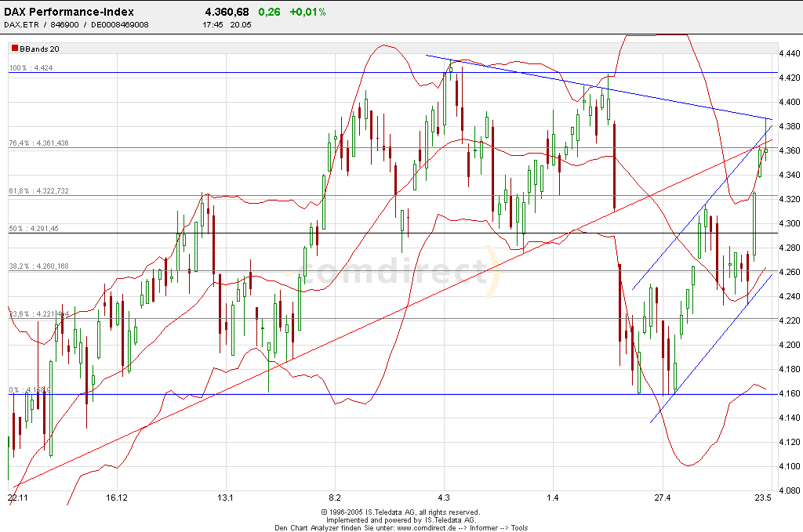Click the 27.4 date axis label
The width and height of the screenshot is (803, 532).
click(x=662, y=498)
